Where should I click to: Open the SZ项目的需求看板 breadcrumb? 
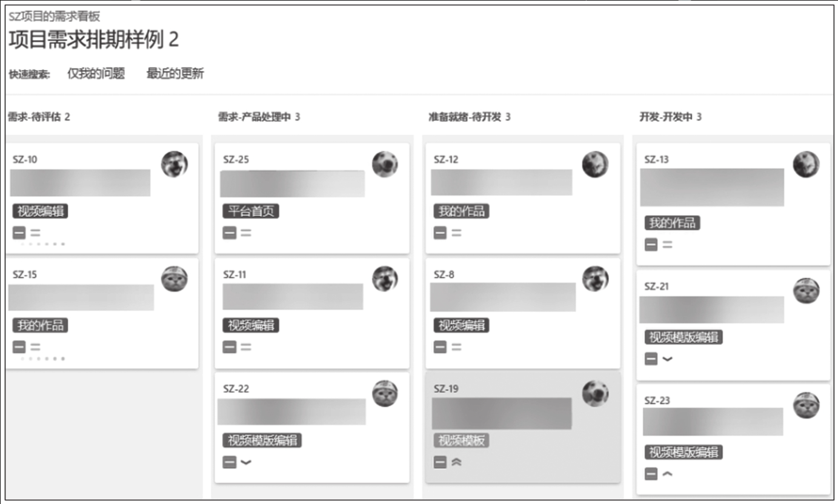click(55, 16)
